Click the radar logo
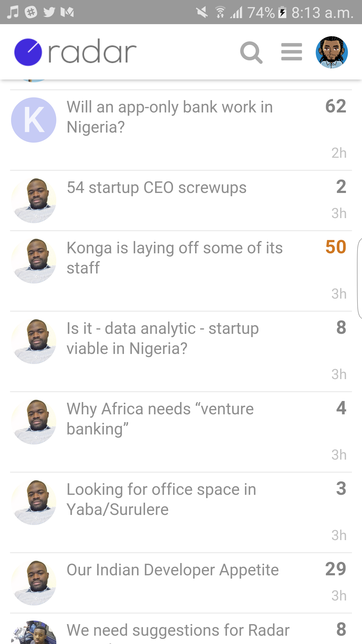The width and height of the screenshot is (362, 644). tap(75, 52)
